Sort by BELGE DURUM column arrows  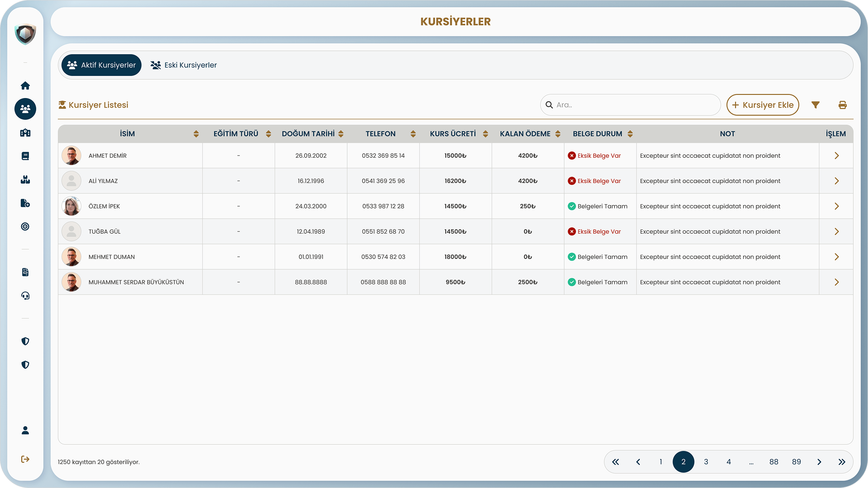pos(630,134)
